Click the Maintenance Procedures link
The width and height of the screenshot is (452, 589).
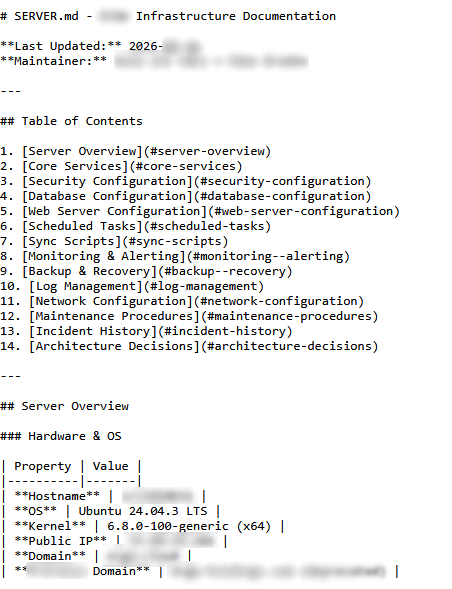pyautogui.click(x=204, y=317)
